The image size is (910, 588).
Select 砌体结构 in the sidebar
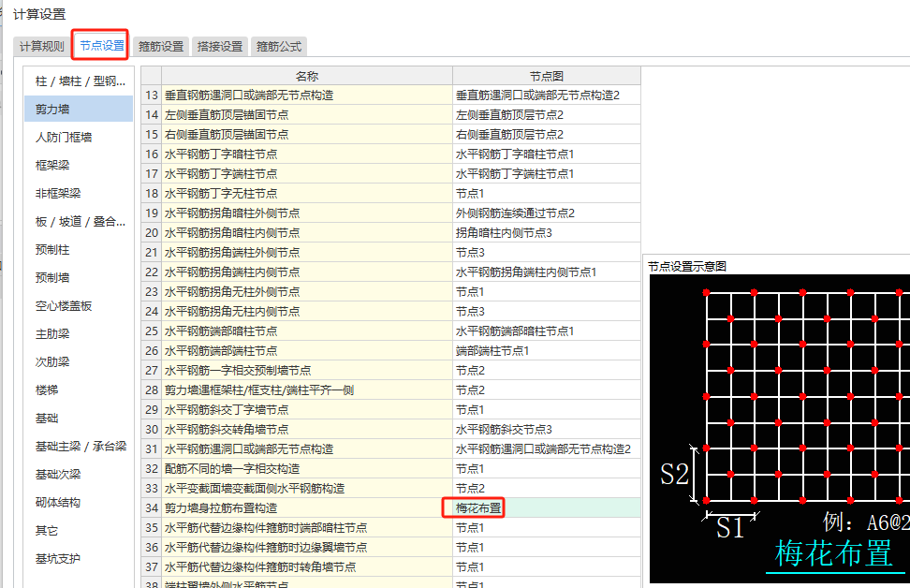(x=79, y=503)
